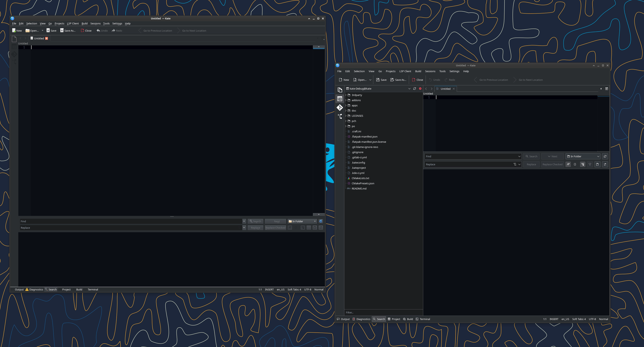This screenshot has width=644, height=347.
Task: Expand the 3rdparty folder
Action: point(346,95)
